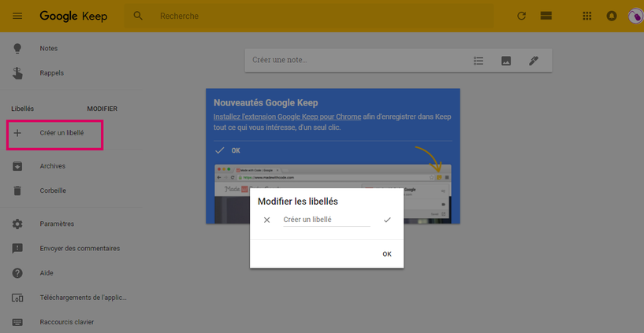Click the keyboard shortcuts icon
This screenshot has height=333, width=644.
click(x=17, y=322)
